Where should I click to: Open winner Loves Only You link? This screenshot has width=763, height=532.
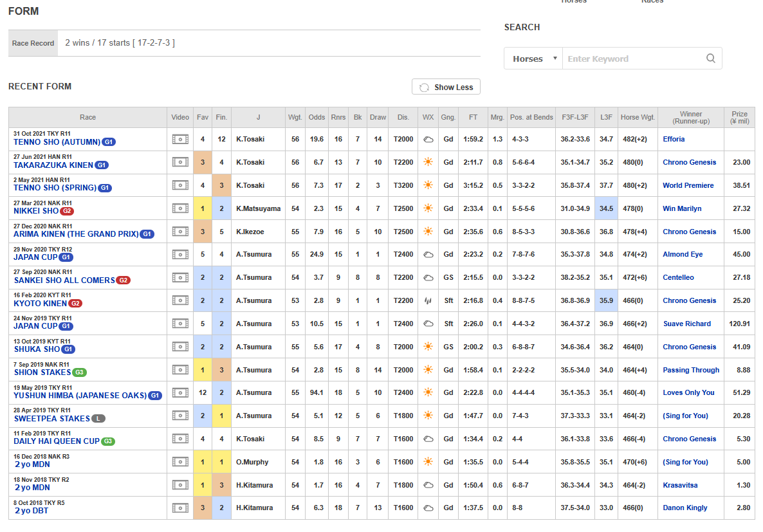[x=688, y=392]
